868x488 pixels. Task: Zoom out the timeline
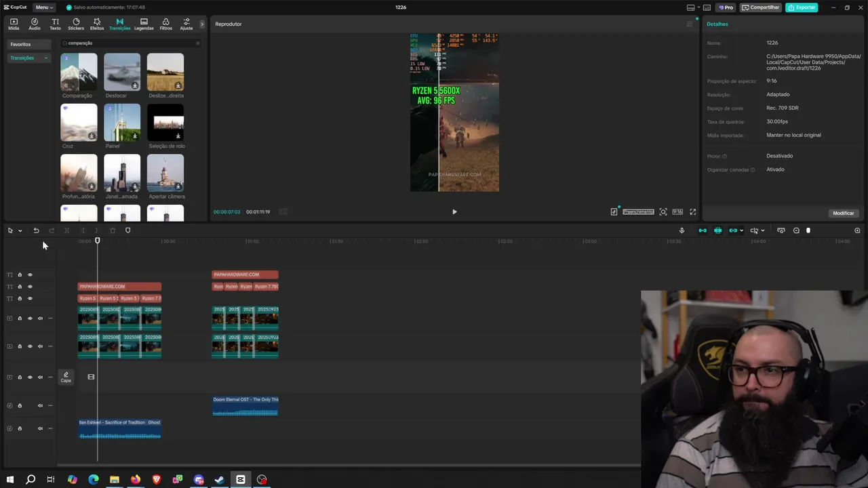coord(796,230)
